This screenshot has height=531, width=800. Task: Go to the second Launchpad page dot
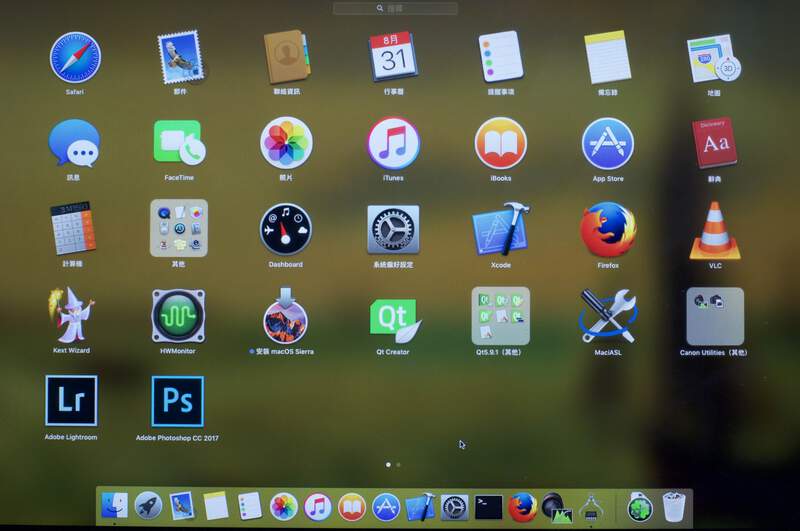(x=398, y=465)
